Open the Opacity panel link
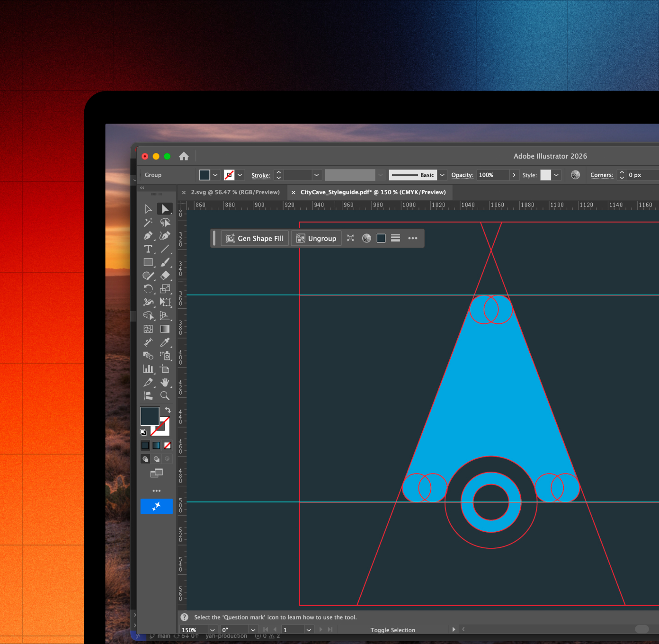Screen dimensions: 659x644 click(x=462, y=175)
